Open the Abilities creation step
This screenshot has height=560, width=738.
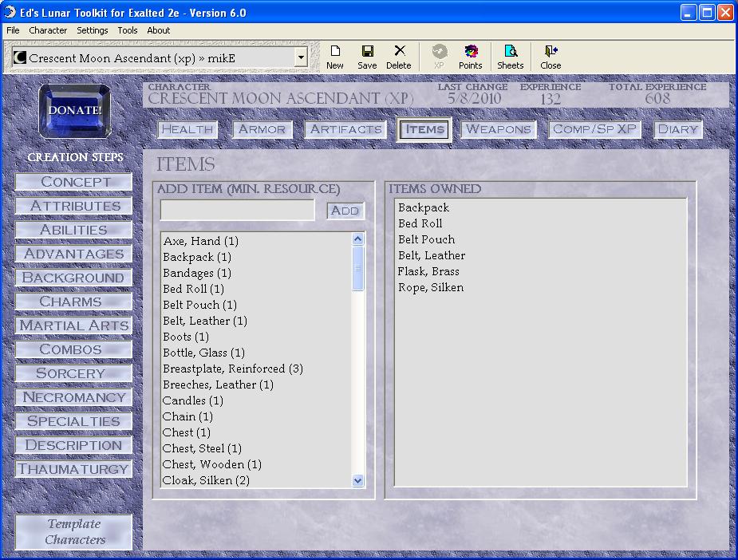pyautogui.click(x=74, y=230)
